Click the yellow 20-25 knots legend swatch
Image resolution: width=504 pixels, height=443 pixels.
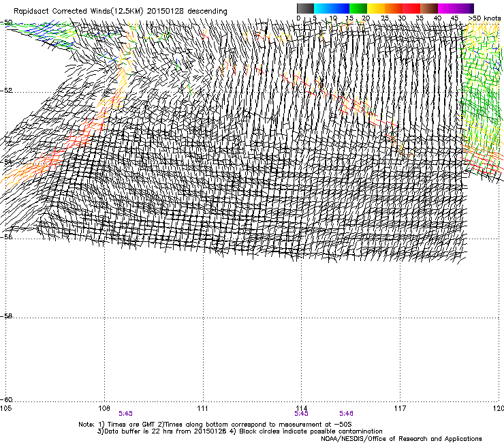(x=375, y=8)
